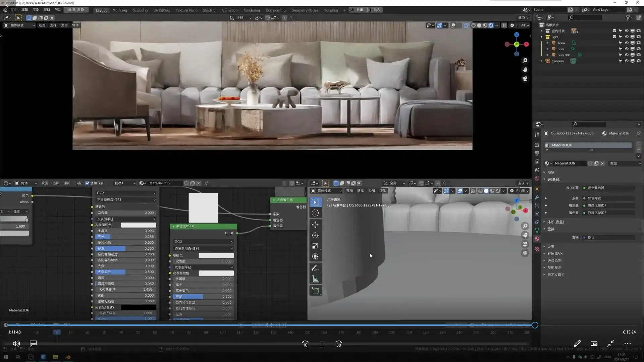Switch to the Shading workspace tab

(209, 10)
